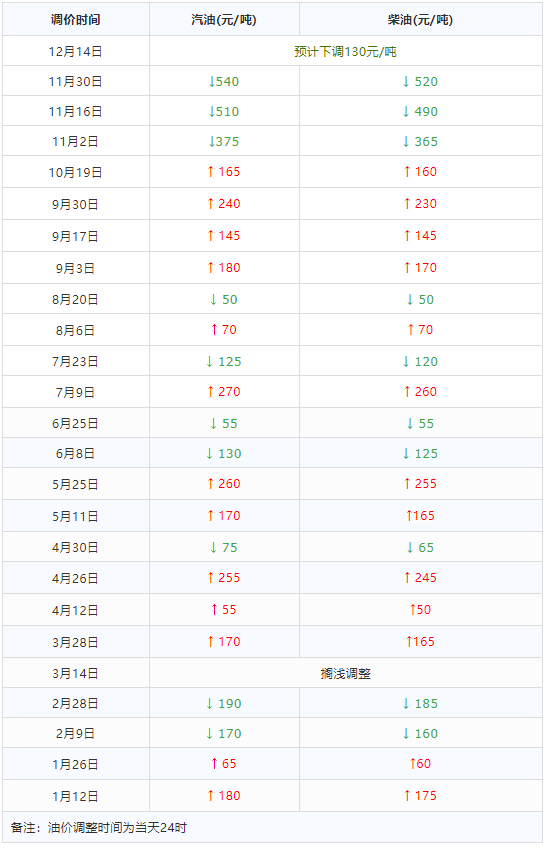Viewport: 548px width, 848px height.
Task: Click diesel ↓160 in the 2月9日 row
Action: pos(420,734)
